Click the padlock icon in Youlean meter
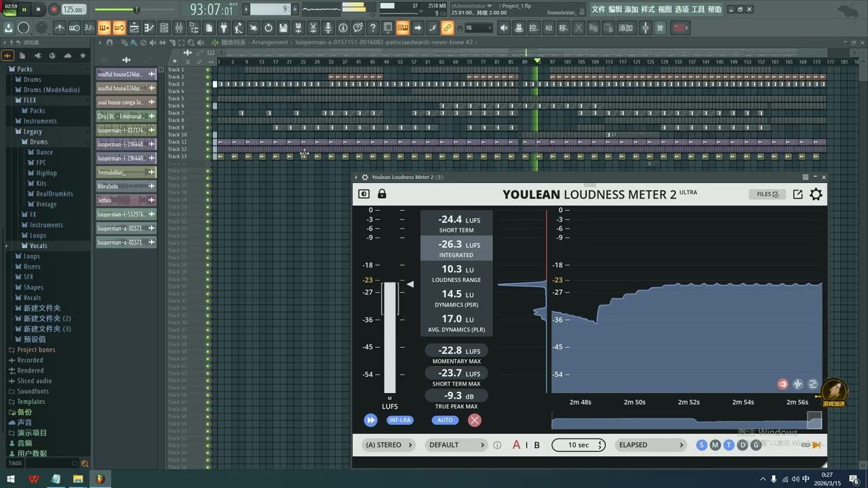This screenshot has height=488, width=868. [382, 194]
